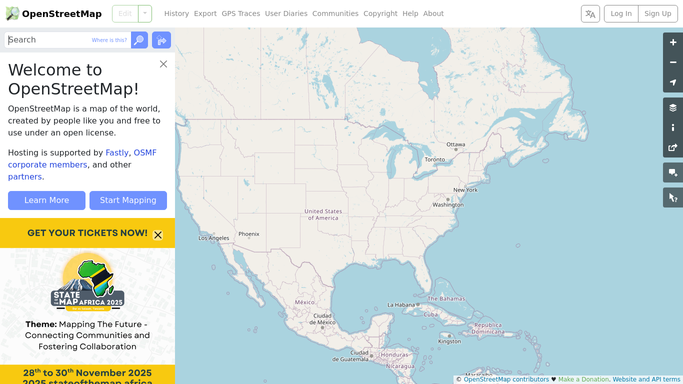Open GPS Traces page
Screen dimensions: 683x384
pos(240,13)
